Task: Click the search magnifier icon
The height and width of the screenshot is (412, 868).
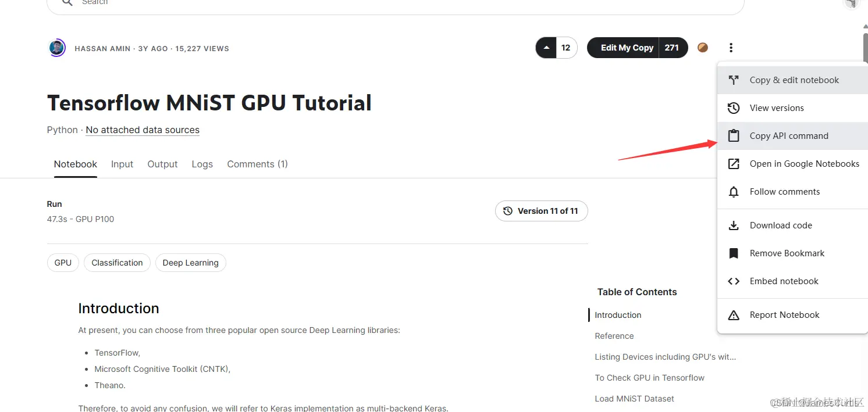Action: tap(67, 2)
